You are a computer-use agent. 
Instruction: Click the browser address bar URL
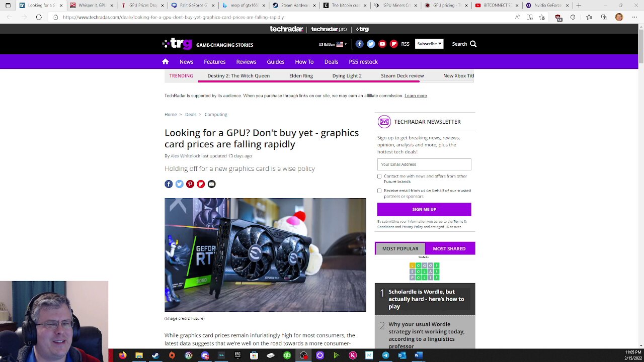click(x=173, y=17)
